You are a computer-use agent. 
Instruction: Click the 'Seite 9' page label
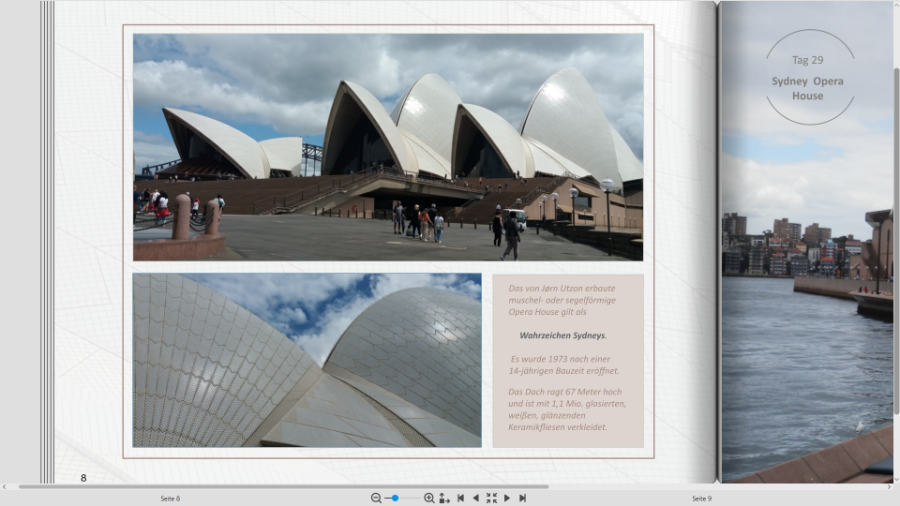[x=701, y=498]
